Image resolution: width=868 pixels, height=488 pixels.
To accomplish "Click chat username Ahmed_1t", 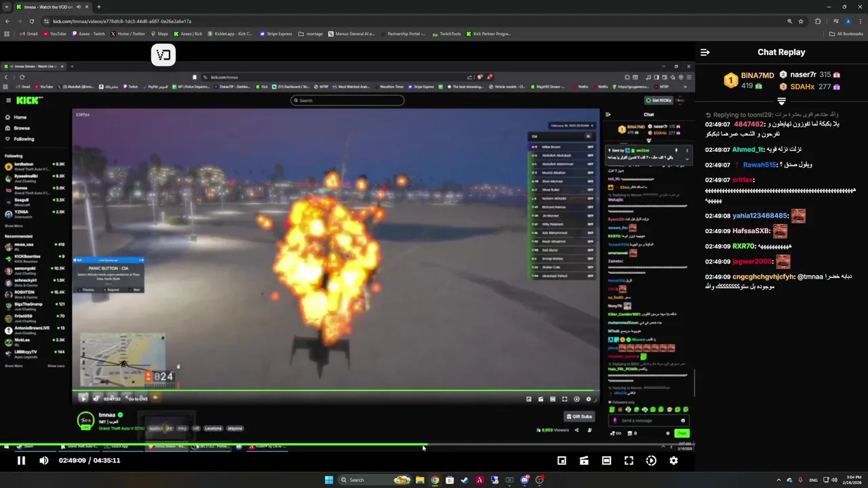I will pos(748,150).
